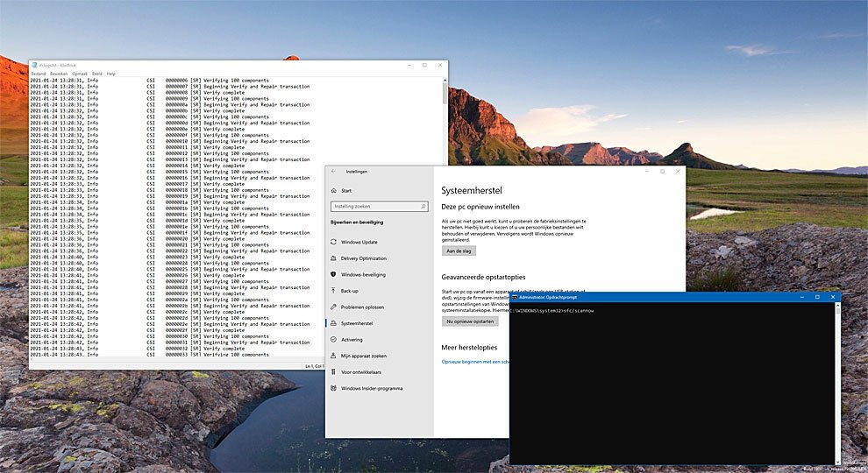
Task: Select the Back-up arrow icon
Action: pos(333,291)
